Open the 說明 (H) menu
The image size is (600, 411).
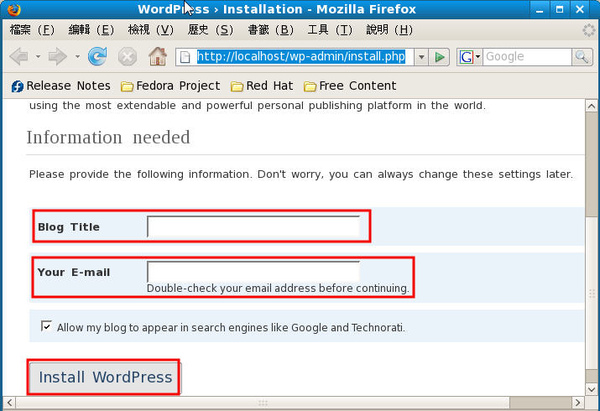(x=389, y=30)
